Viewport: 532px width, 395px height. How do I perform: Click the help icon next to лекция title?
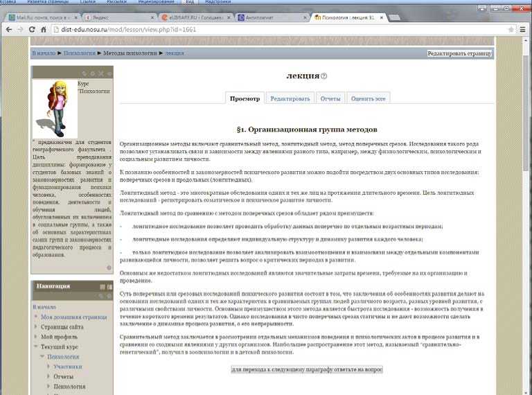[323, 76]
